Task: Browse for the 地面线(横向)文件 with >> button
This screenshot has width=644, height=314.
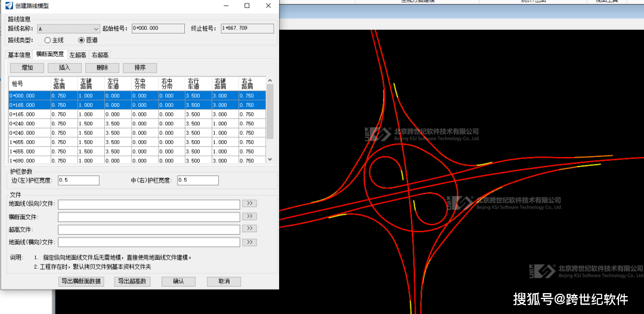Action: 249,242
